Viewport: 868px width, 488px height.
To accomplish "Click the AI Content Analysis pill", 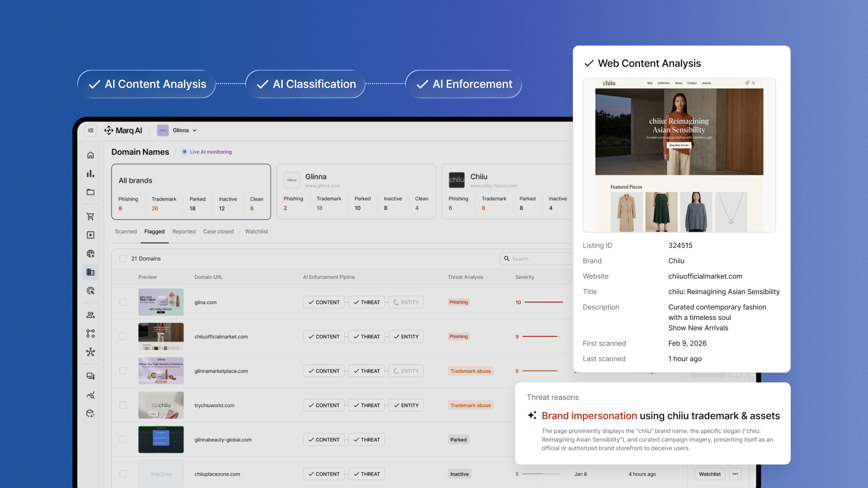I will click(x=146, y=84).
